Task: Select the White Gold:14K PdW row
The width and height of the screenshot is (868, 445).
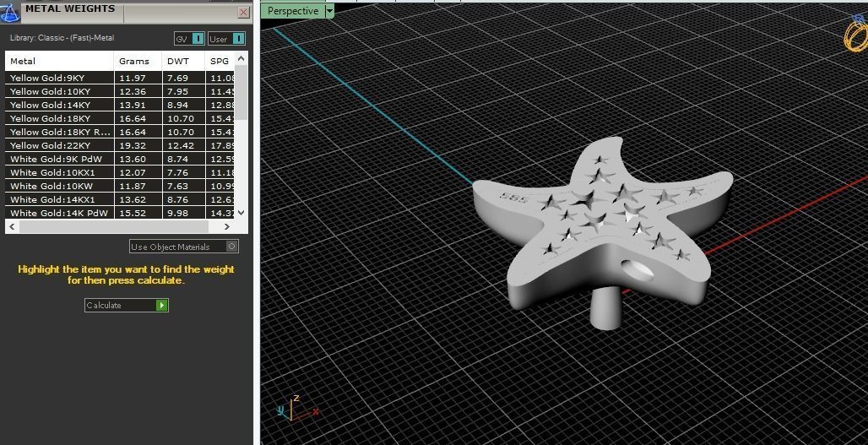Action: 120,213
